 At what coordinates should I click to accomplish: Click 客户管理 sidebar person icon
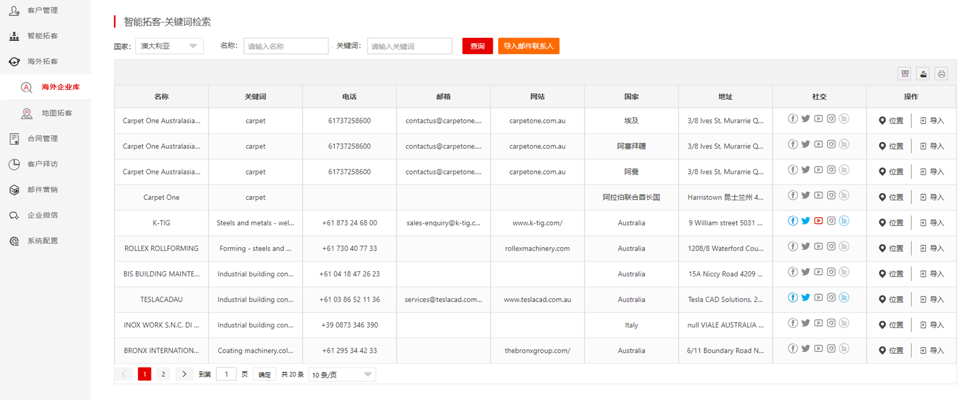pyautogui.click(x=14, y=10)
